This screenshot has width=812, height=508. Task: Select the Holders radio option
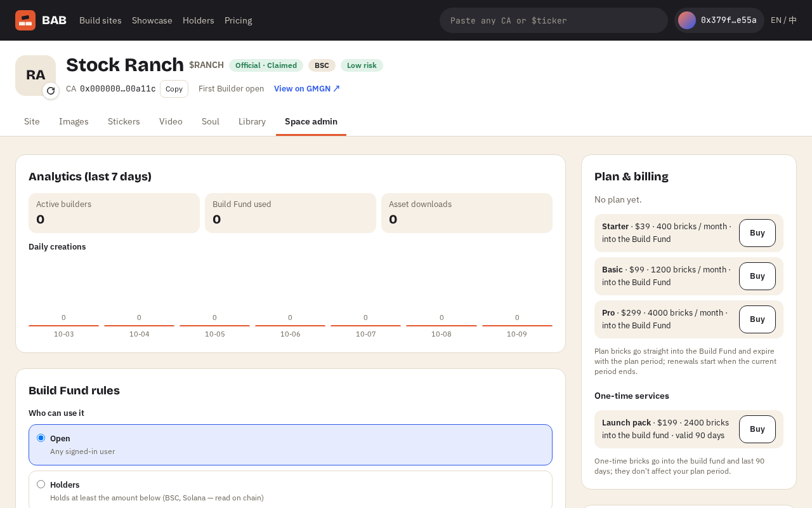tap(41, 485)
